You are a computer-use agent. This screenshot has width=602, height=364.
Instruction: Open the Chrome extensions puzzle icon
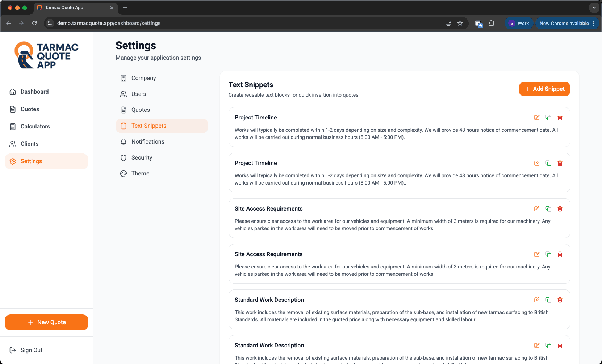[491, 23]
